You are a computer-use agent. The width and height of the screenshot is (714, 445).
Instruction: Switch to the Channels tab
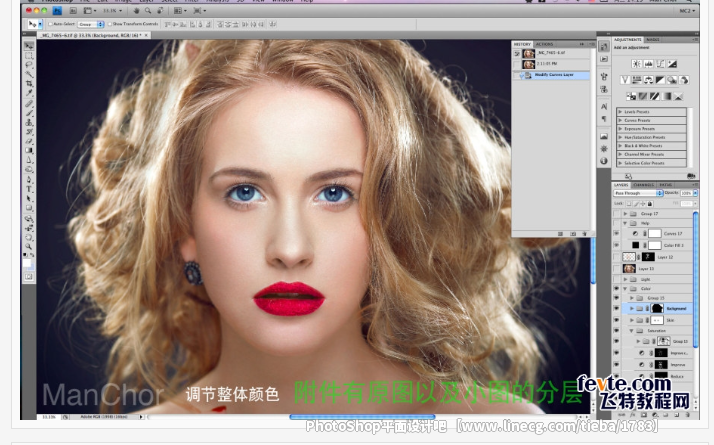click(643, 185)
